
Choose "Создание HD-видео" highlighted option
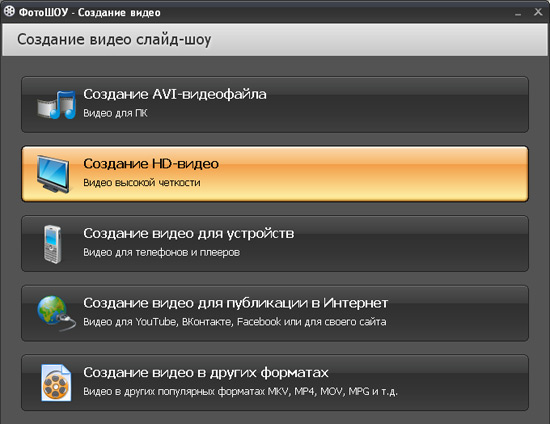275,174
